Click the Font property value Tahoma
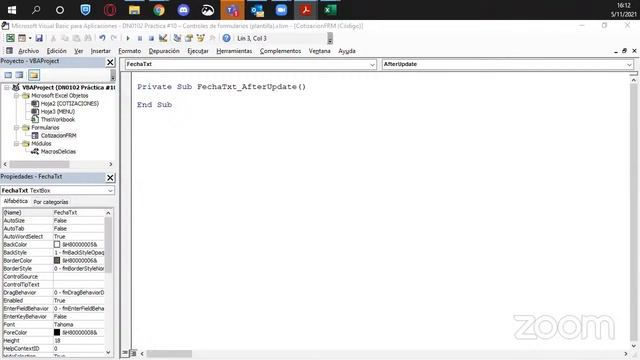This screenshot has width=640, height=360. click(79, 324)
